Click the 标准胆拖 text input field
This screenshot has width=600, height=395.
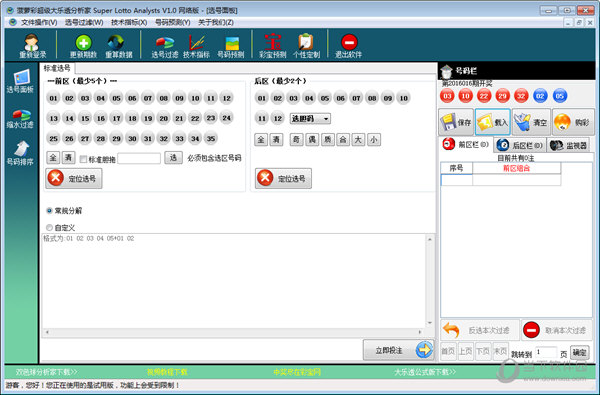[x=139, y=158]
